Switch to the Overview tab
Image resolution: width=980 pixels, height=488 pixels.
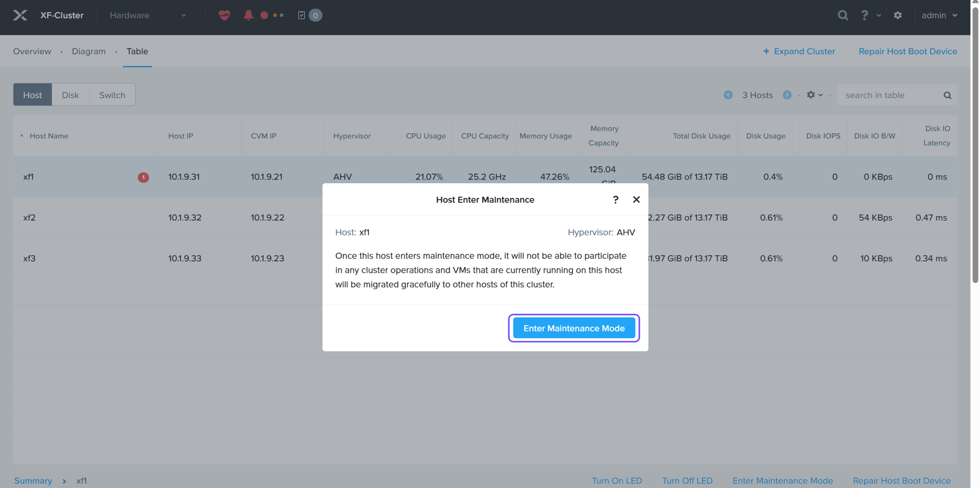(x=32, y=51)
